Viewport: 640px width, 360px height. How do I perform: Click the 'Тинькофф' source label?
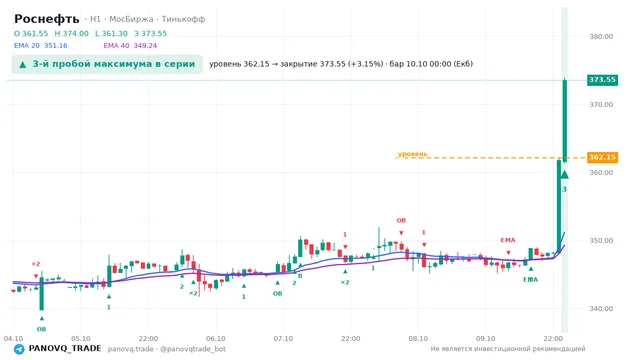tap(183, 19)
